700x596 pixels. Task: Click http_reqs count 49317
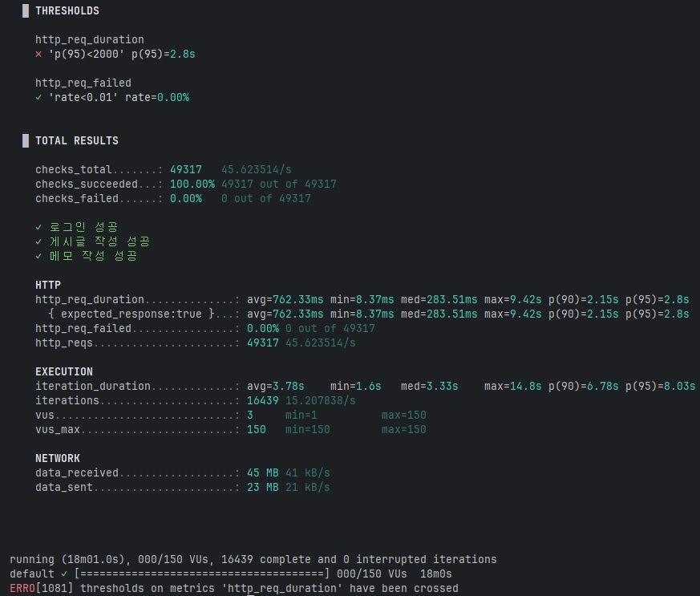click(x=262, y=343)
